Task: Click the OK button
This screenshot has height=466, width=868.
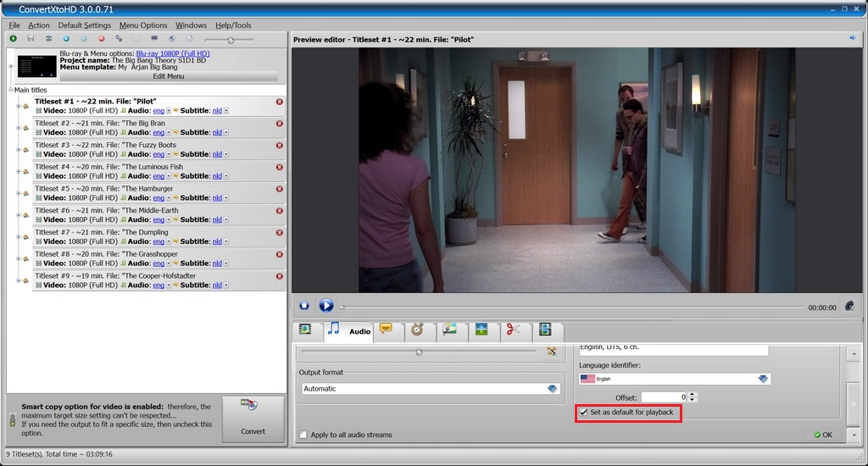Action: tap(823, 435)
